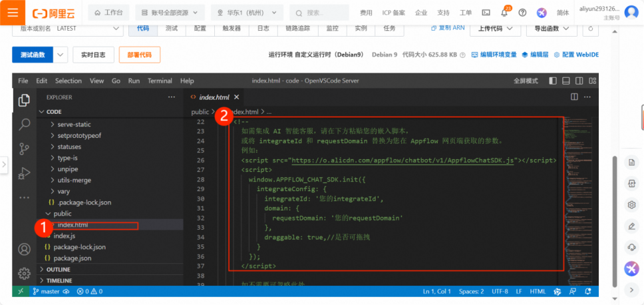Open the notifications bell
The height and width of the screenshot is (305, 644).
pos(504,13)
